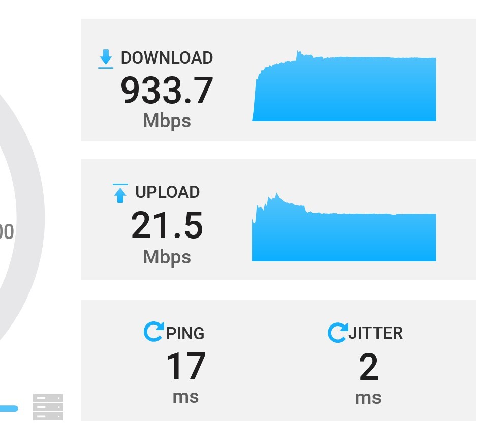Click the blue progress bar near server icon
The height and width of the screenshot is (444, 504).
[9, 408]
